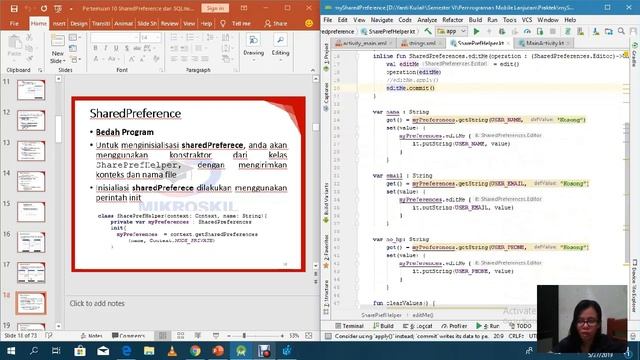
Task: Fit slide to current window icon
Action: [309, 336]
